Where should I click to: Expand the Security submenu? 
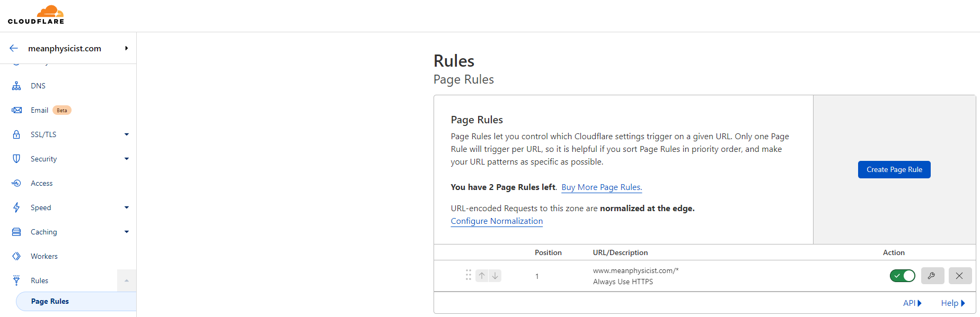(x=127, y=159)
